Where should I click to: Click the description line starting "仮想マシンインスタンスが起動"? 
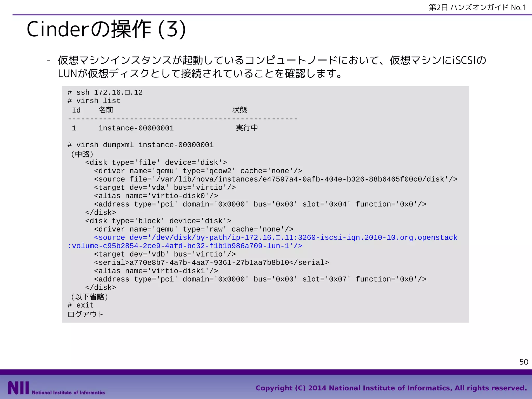[272, 60]
